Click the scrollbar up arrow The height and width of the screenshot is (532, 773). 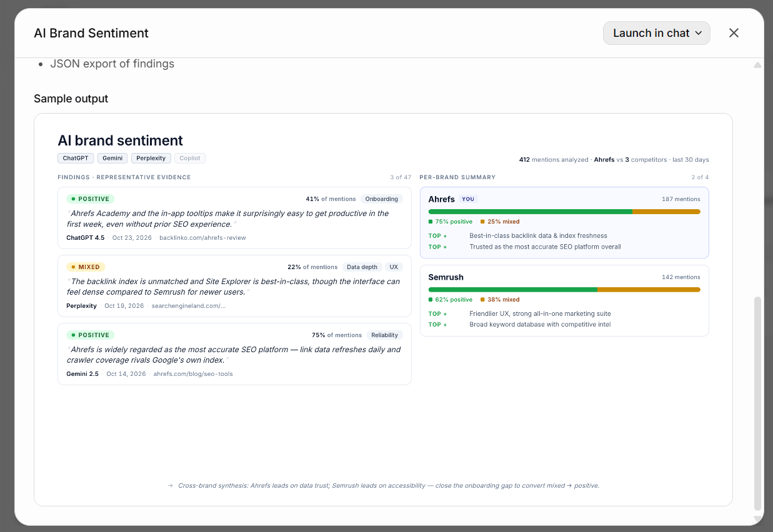click(x=757, y=65)
